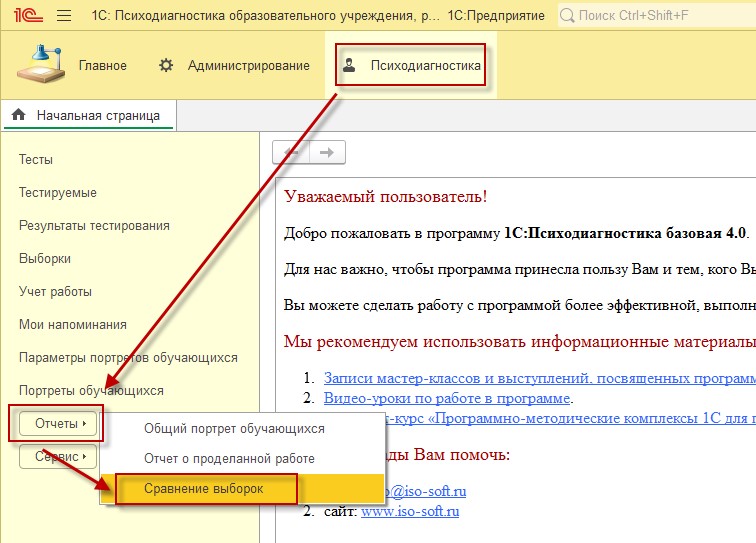Open the Главное section
The width and height of the screenshot is (756, 543).
point(103,66)
